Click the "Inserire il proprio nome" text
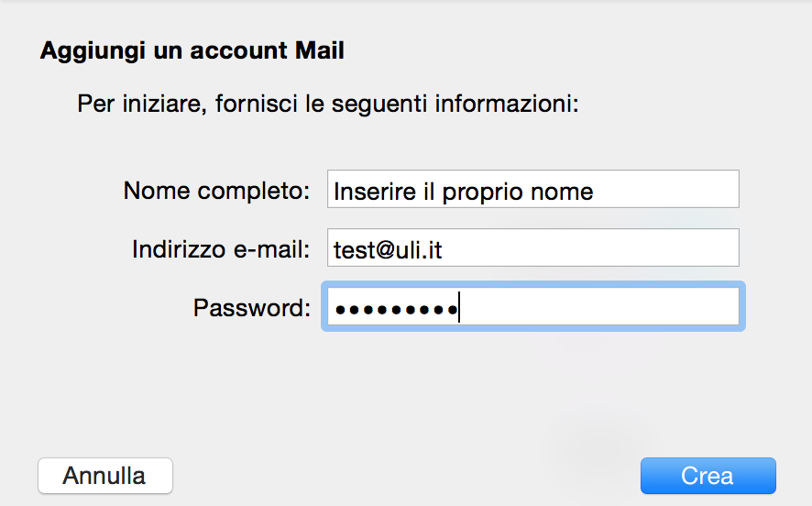812x506 pixels. point(463,192)
